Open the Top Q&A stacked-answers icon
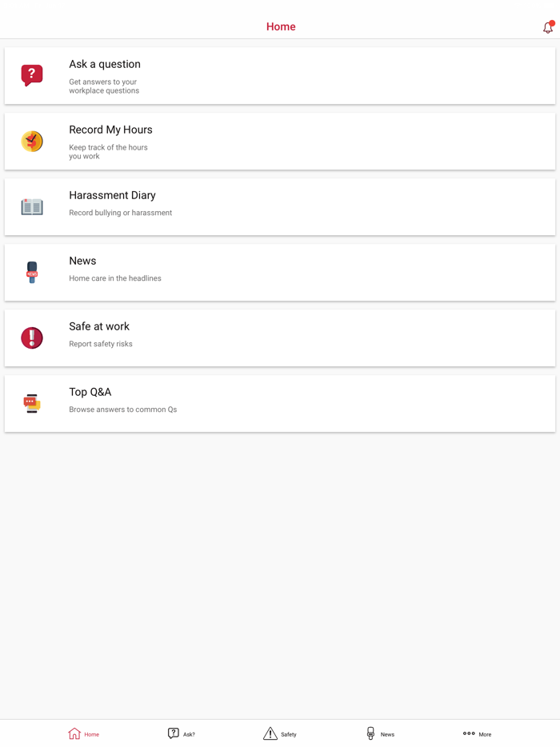The height and width of the screenshot is (747, 560). [x=31, y=402]
